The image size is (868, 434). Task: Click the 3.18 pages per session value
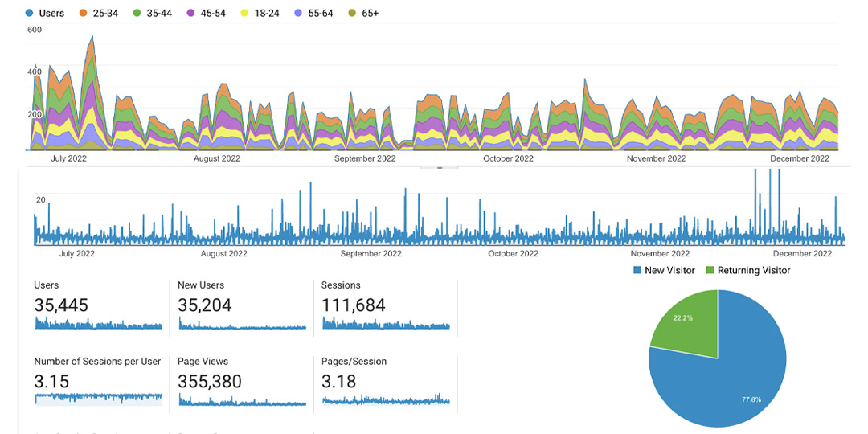coord(339,382)
